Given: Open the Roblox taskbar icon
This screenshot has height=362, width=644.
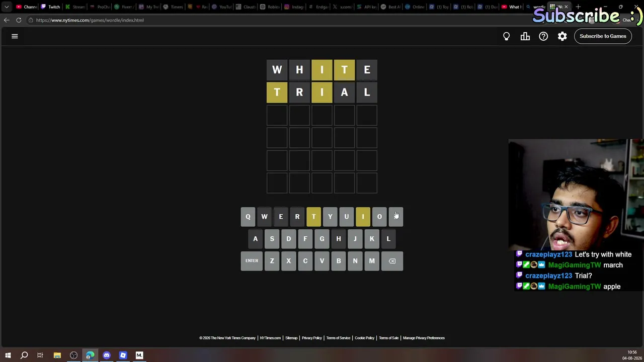Looking at the screenshot, I should click(123, 355).
